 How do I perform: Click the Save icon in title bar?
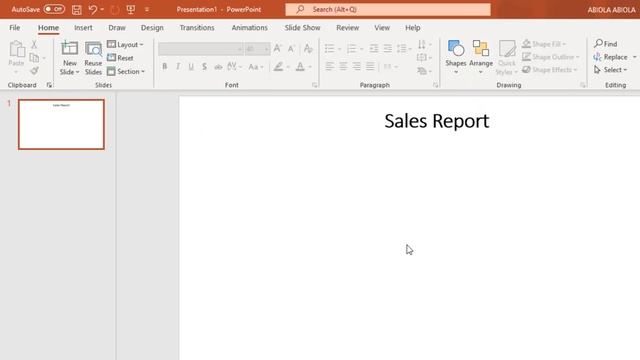click(x=77, y=9)
